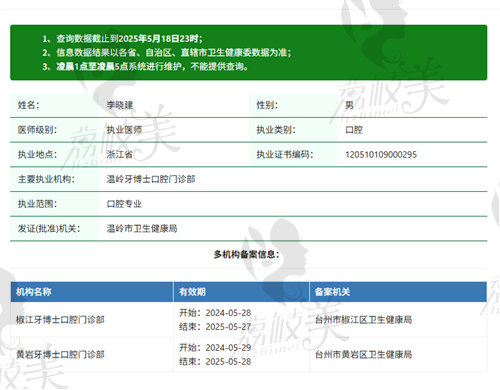Click the maintenance notice line in banner
The height and width of the screenshot is (390, 500).
[x=145, y=66]
